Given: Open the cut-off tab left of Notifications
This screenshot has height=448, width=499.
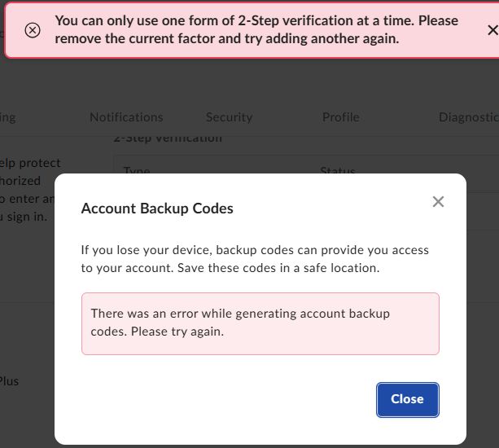Looking at the screenshot, I should pos(8,117).
